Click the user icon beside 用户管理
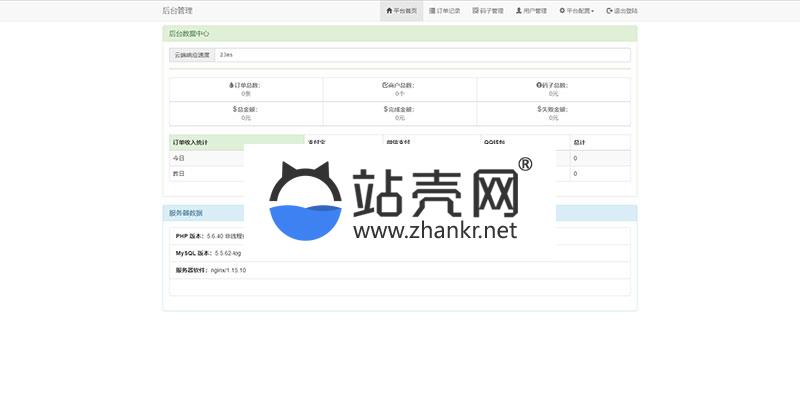This screenshot has width=800, height=403. tap(519, 11)
